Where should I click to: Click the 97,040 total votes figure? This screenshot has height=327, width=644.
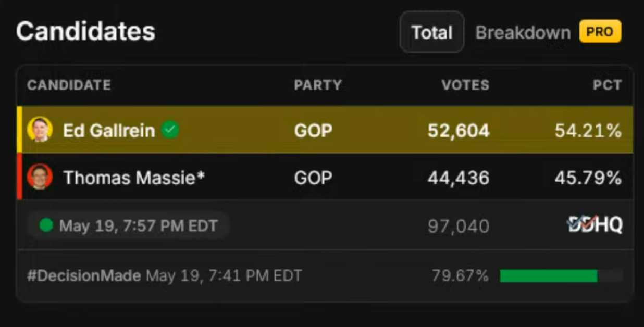pyautogui.click(x=459, y=226)
